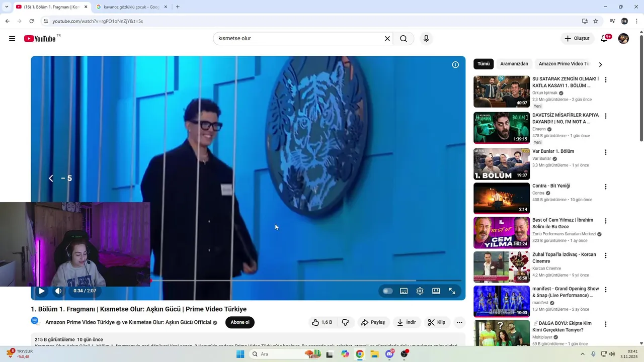Open options for manifest Grand Opening Show
This screenshot has width=644, height=362.
606,290
